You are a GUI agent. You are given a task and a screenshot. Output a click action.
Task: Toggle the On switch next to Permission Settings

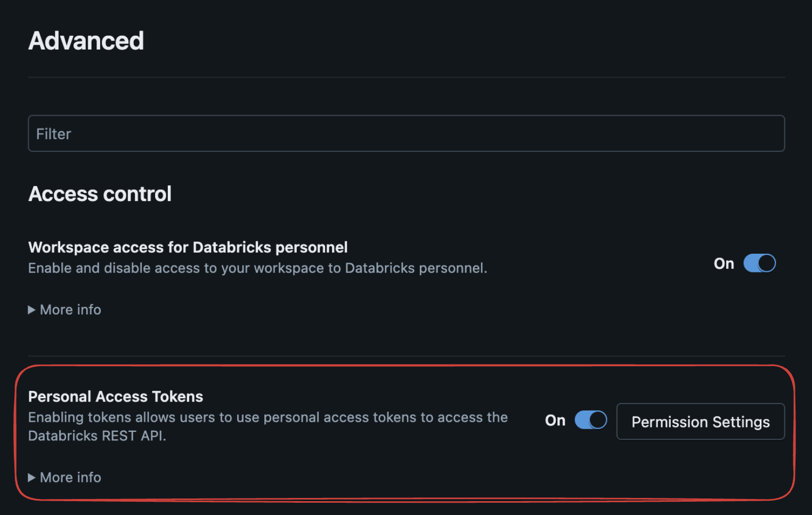(590, 420)
